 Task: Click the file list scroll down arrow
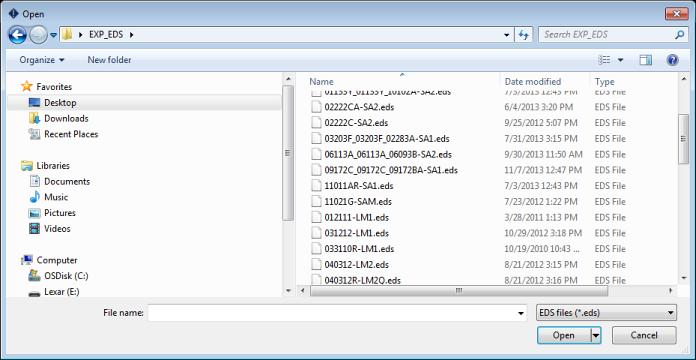[684, 278]
